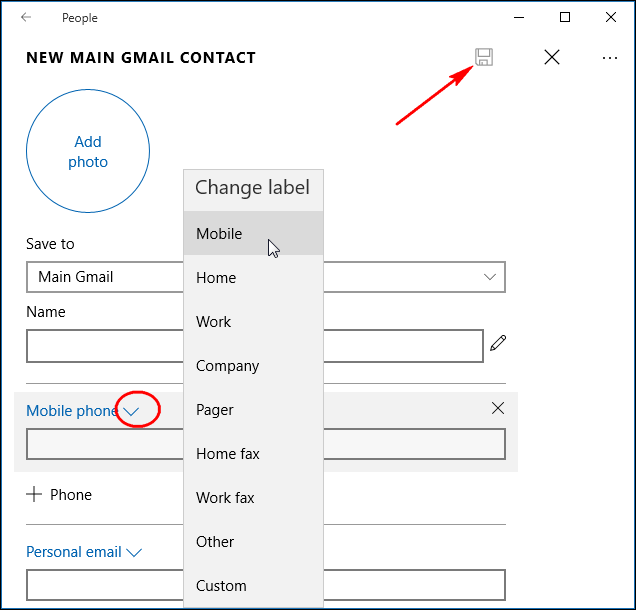This screenshot has width=636, height=610.
Task: Open the Save to Main Gmail dropdown
Action: [x=266, y=277]
